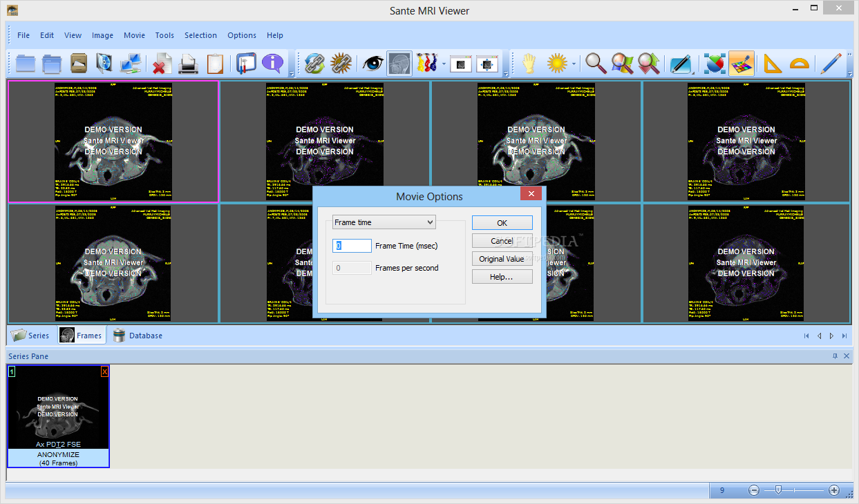Open the Edit menu
This screenshot has width=859, height=504.
(47, 35)
